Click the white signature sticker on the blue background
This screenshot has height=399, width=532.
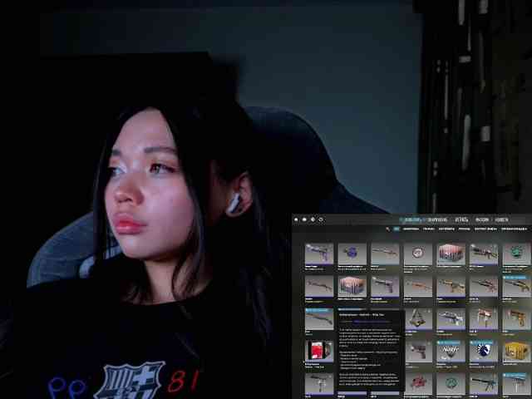coord(450,351)
